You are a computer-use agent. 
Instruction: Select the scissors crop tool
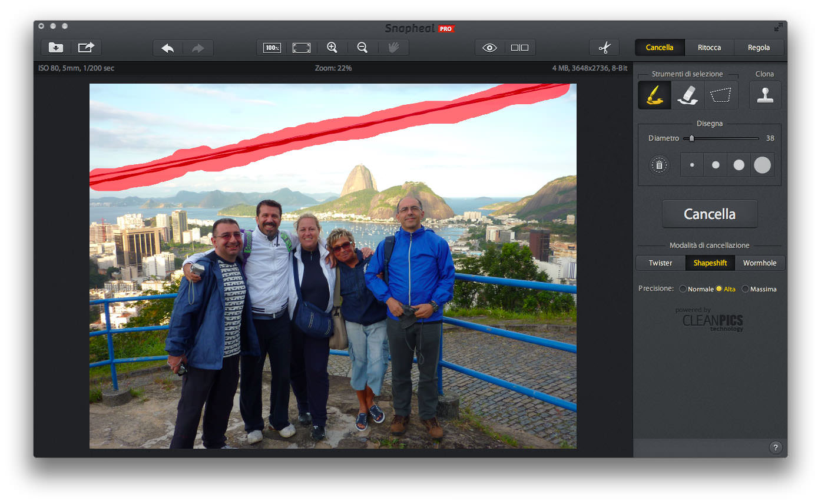coord(604,48)
